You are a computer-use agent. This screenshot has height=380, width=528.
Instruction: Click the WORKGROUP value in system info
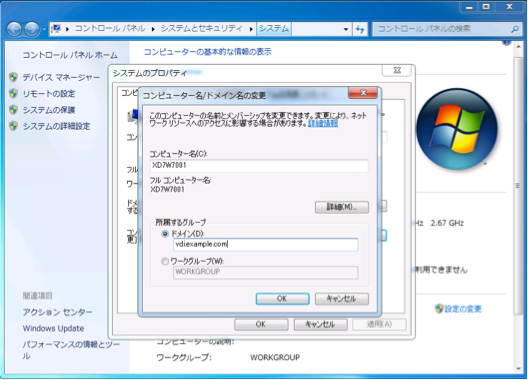point(275,357)
